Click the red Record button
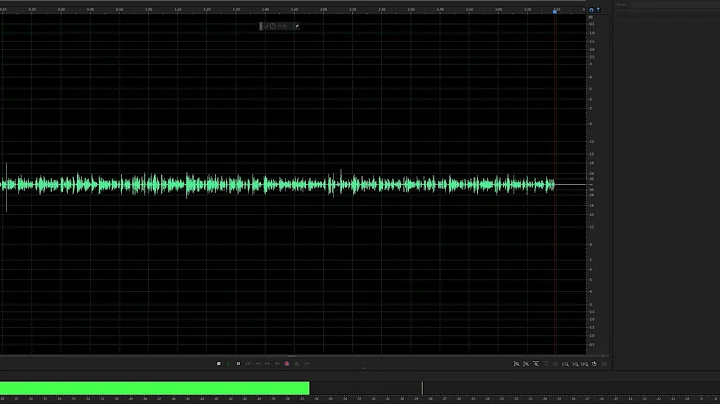The image size is (720, 404). [x=287, y=364]
